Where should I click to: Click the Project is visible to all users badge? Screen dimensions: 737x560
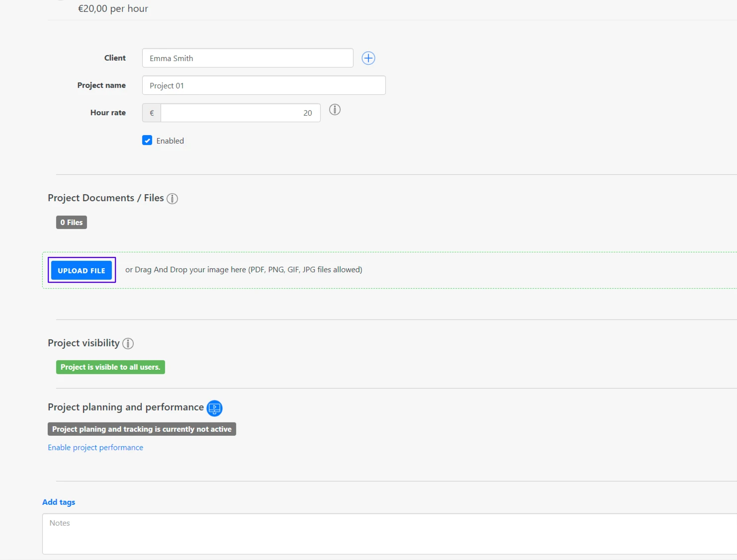110,367
